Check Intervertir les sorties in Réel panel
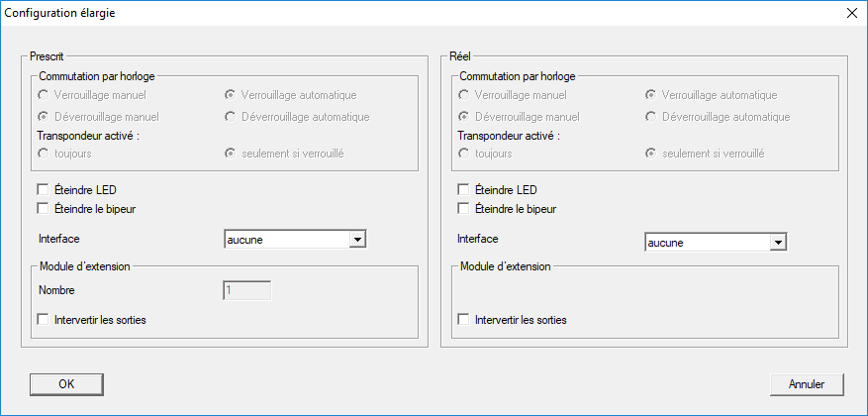 [x=463, y=320]
